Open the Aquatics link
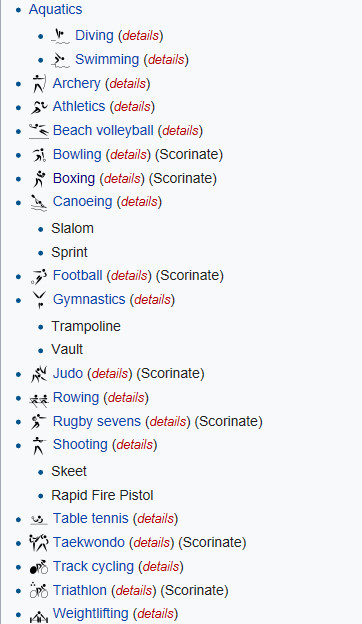This screenshot has width=362, height=624. point(55,10)
